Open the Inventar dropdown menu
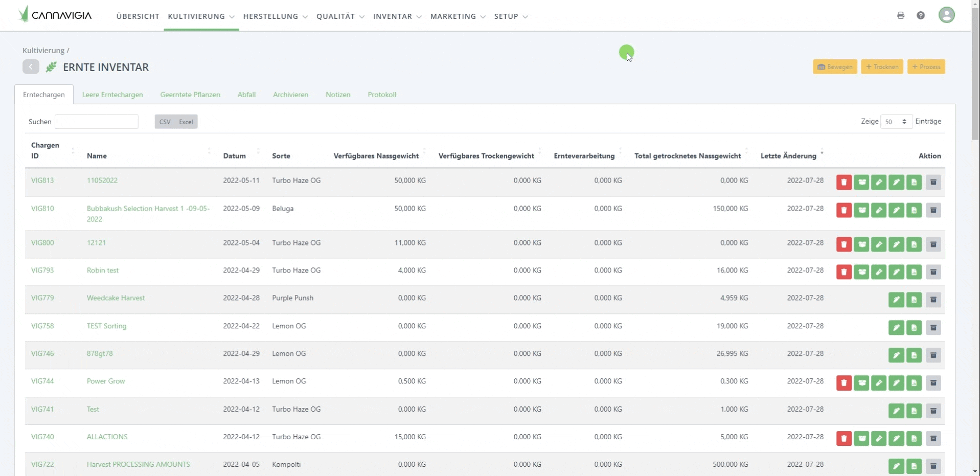 [397, 16]
